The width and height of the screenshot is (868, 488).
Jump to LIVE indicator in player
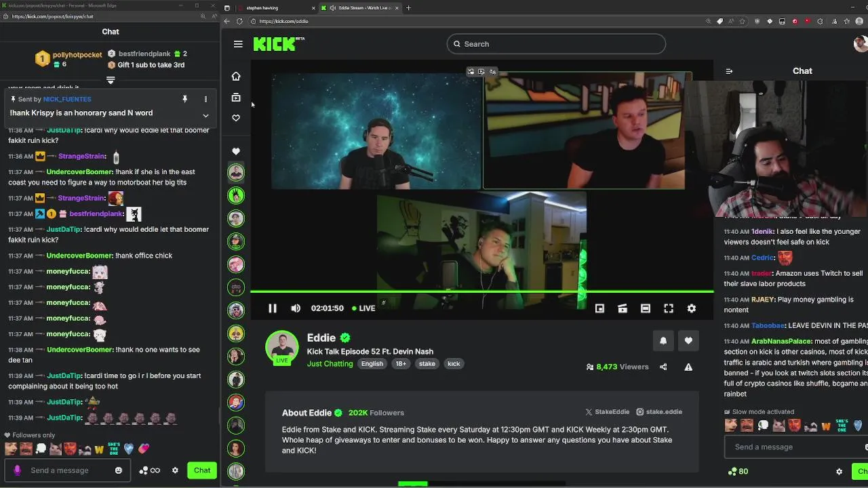point(363,308)
